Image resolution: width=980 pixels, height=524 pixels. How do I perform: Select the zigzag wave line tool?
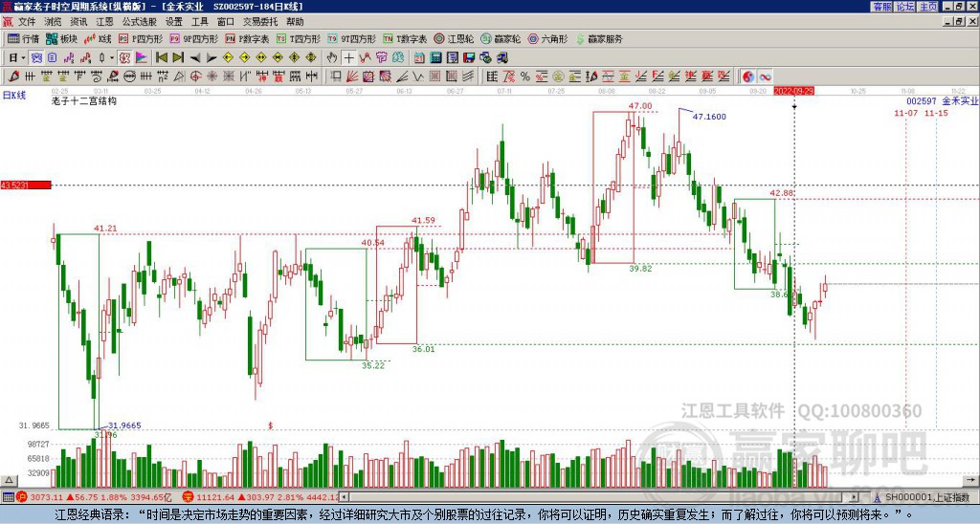pos(417,76)
